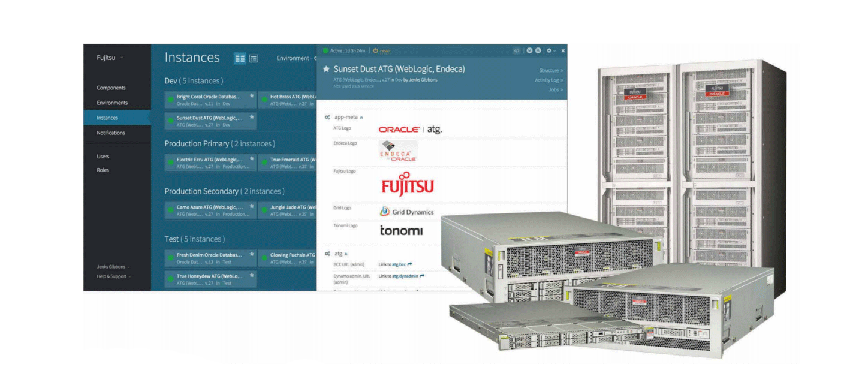Image resolution: width=868 pixels, height=379 pixels.
Task: Open the Help & Support menu
Action: tap(113, 276)
